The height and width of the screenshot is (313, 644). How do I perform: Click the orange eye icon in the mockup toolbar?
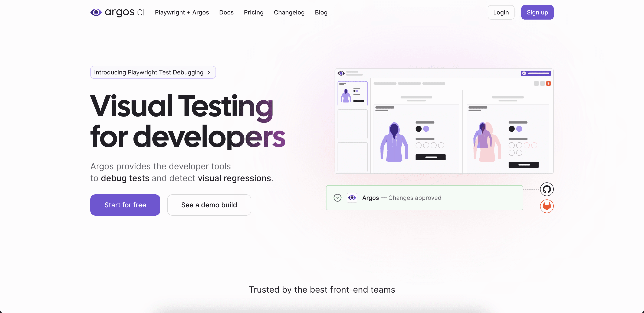(548, 84)
